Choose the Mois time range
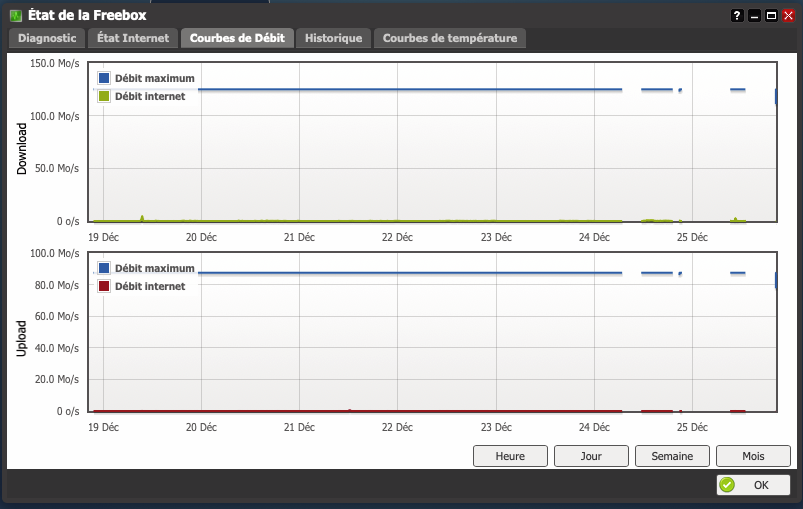The image size is (803, 509). click(x=753, y=456)
